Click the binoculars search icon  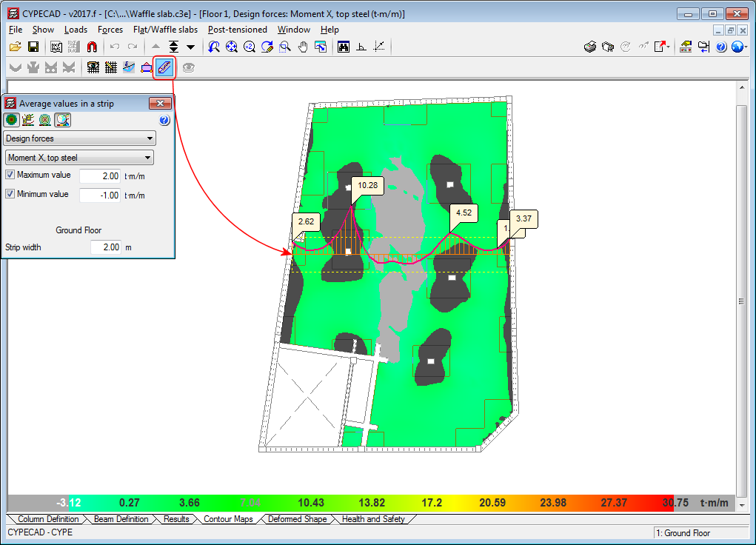344,47
